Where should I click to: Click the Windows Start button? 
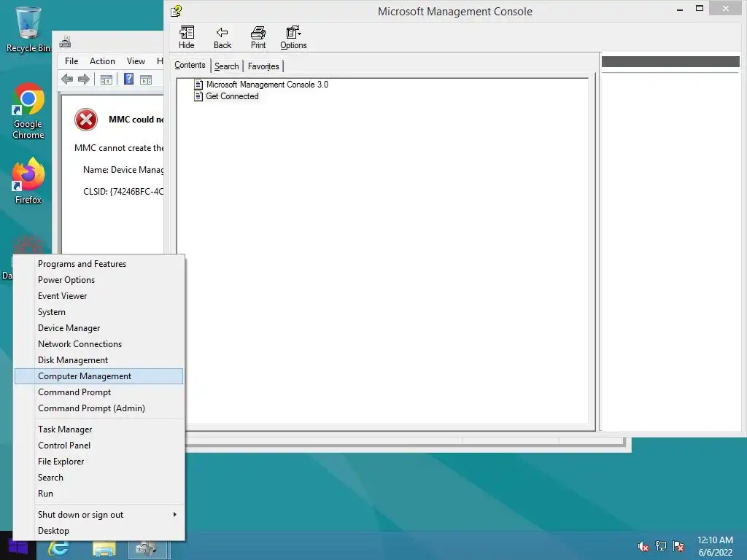pyautogui.click(x=18, y=548)
